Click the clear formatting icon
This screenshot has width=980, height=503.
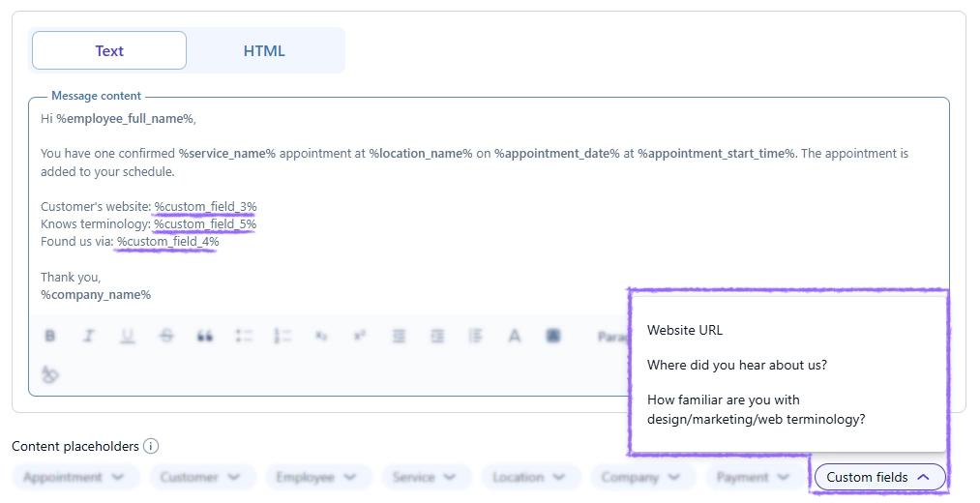click(50, 373)
